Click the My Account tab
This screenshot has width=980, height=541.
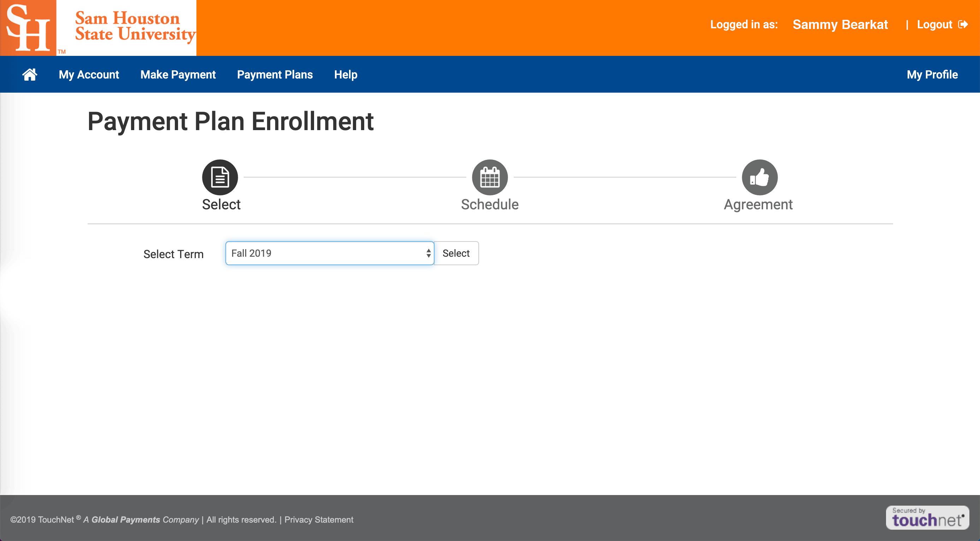point(89,74)
